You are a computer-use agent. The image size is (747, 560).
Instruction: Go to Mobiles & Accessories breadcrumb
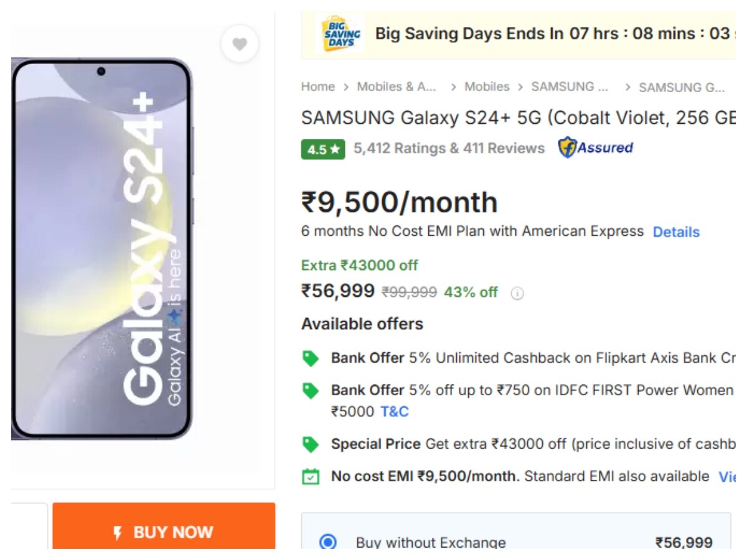(x=397, y=87)
